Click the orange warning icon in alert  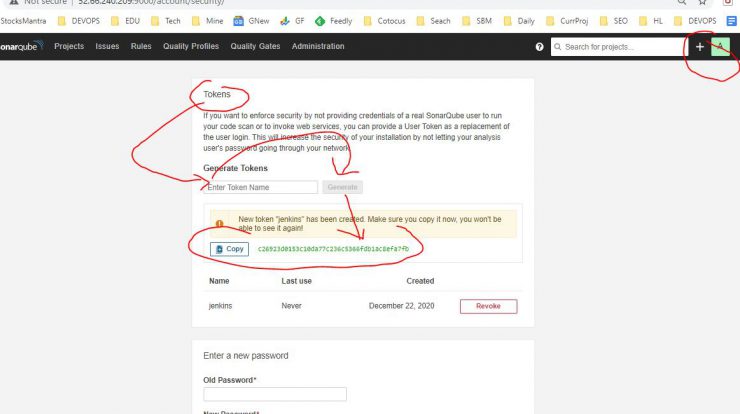pos(219,224)
